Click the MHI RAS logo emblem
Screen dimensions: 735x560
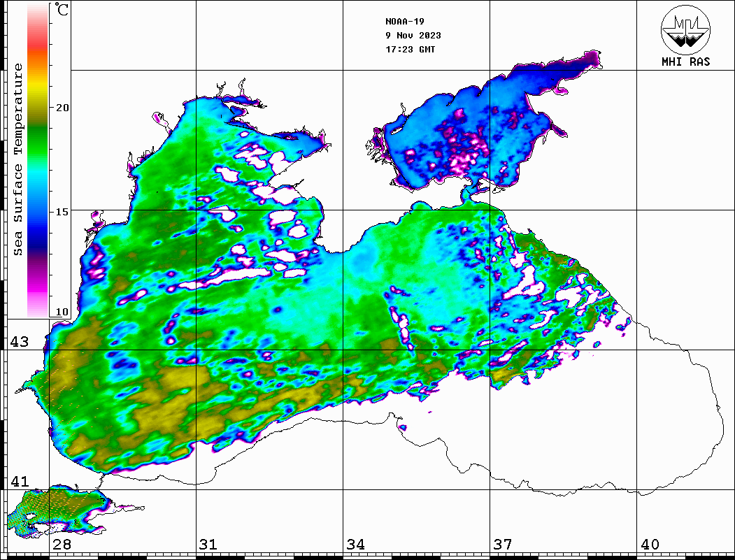[x=686, y=29]
